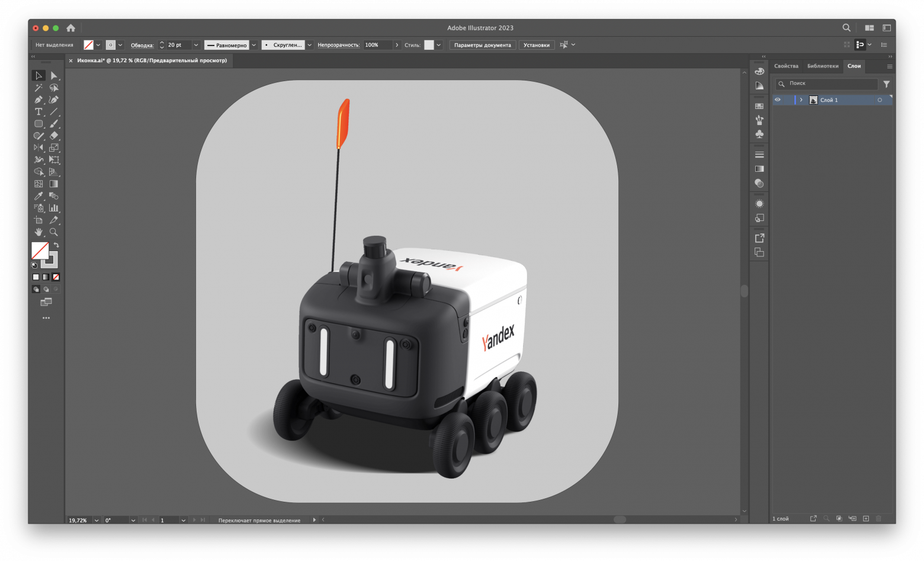Activate the Hand tool
This screenshot has height=561, width=924.
(38, 232)
